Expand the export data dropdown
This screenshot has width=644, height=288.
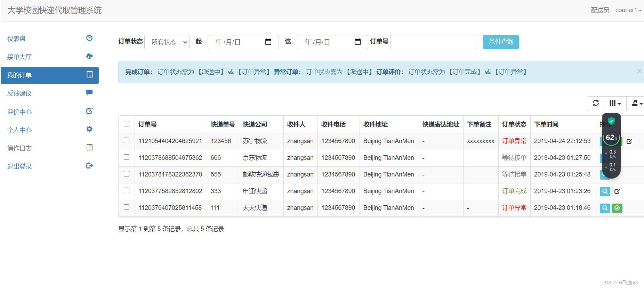point(636,103)
